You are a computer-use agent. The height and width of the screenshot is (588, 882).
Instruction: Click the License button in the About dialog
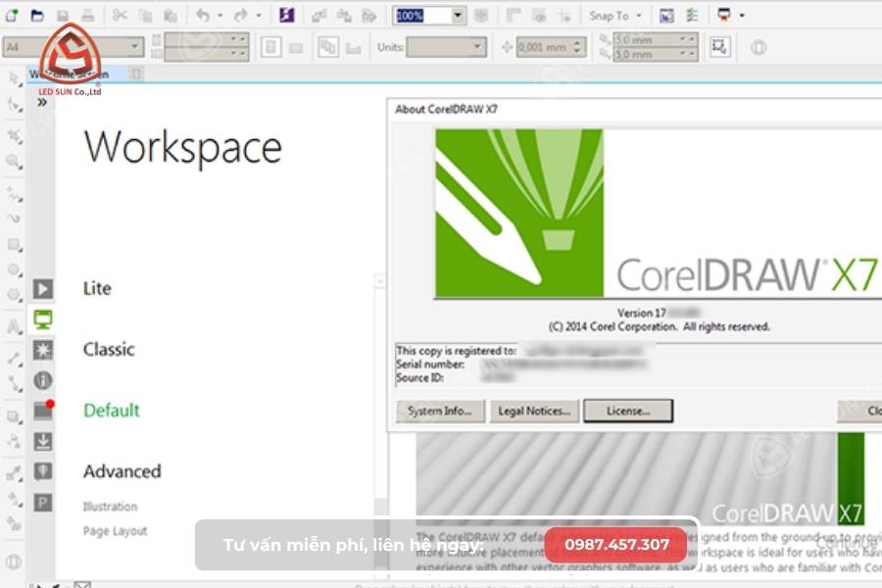627,411
